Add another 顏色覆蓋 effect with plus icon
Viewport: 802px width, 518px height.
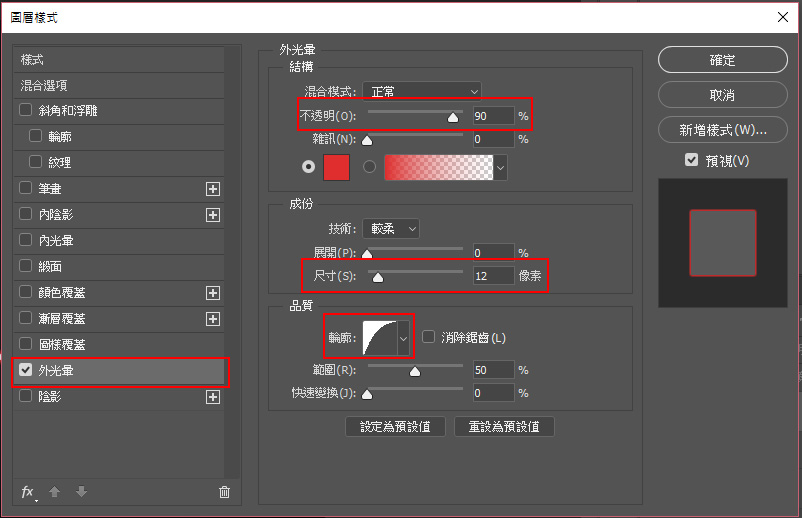tap(213, 293)
